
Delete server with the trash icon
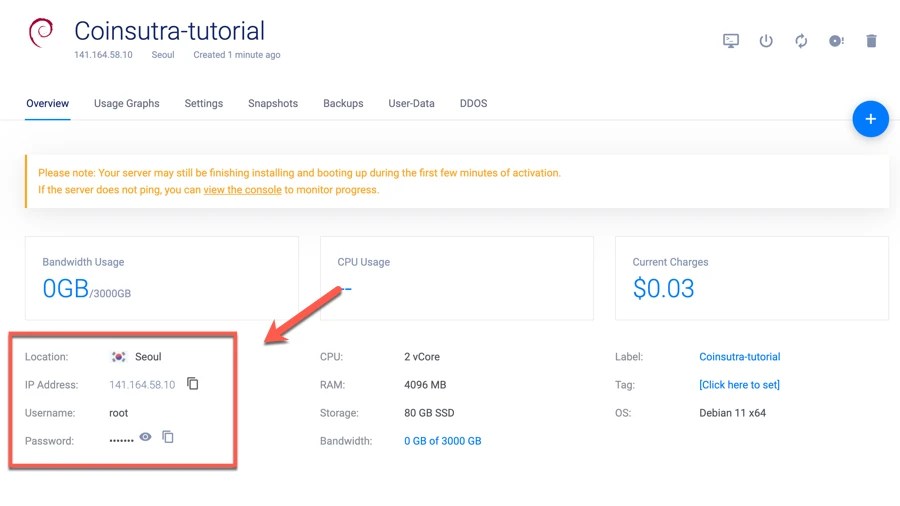(871, 41)
